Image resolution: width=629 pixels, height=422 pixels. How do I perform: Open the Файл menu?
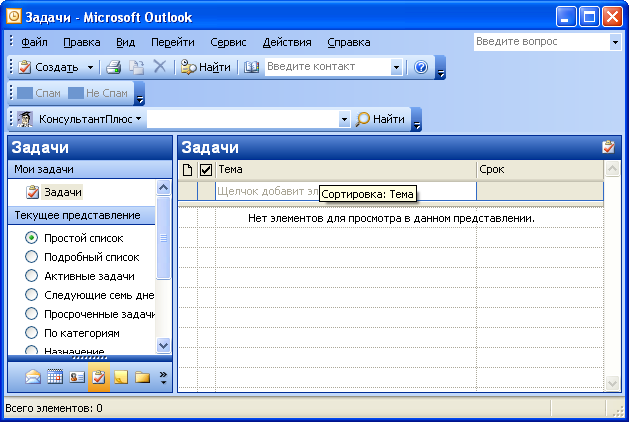(x=34, y=42)
